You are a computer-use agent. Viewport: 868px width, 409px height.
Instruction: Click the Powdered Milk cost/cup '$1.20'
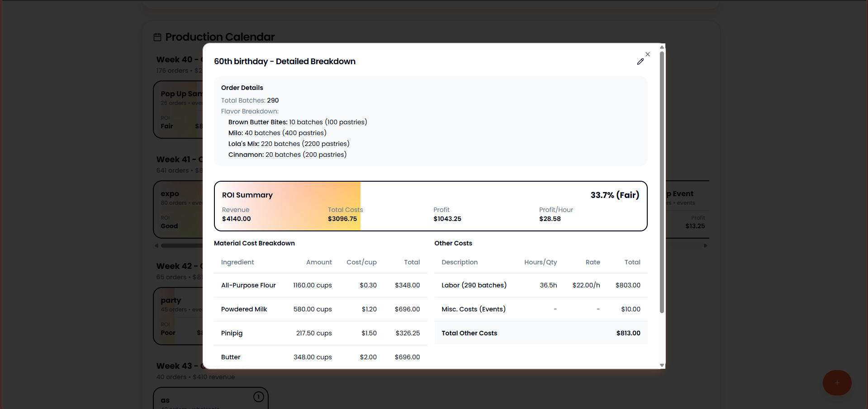pos(369,309)
